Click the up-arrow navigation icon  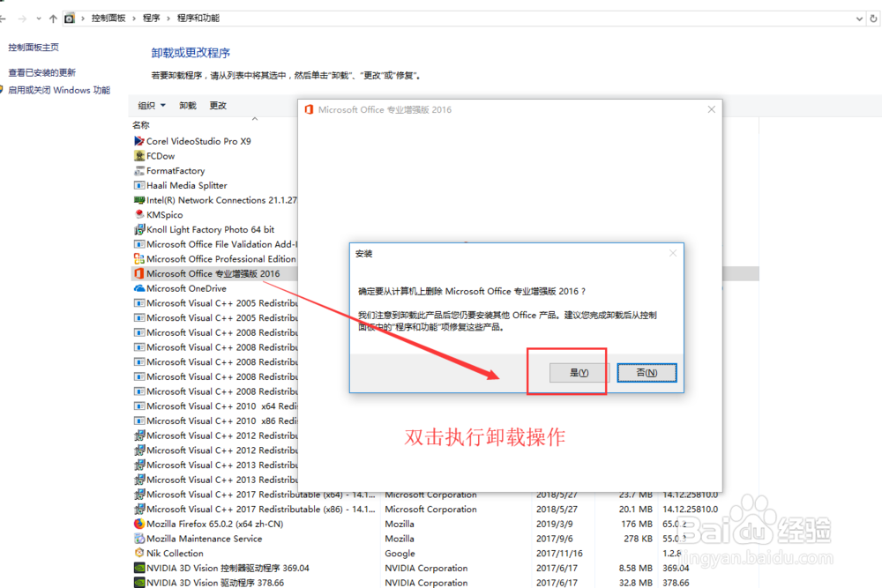click(53, 19)
